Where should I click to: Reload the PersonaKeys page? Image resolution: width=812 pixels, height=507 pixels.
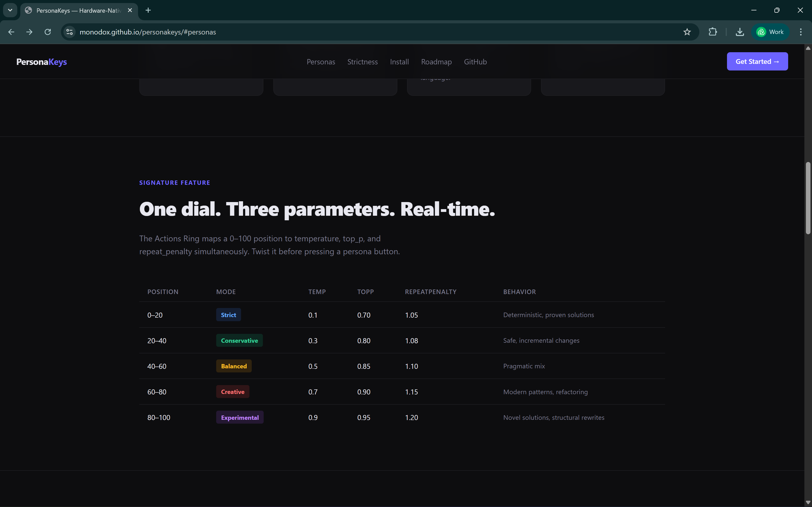(x=48, y=32)
